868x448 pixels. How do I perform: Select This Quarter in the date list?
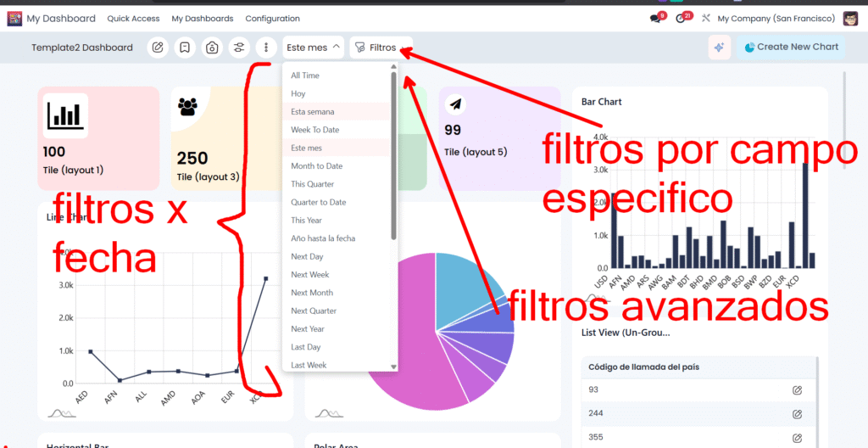click(x=313, y=184)
